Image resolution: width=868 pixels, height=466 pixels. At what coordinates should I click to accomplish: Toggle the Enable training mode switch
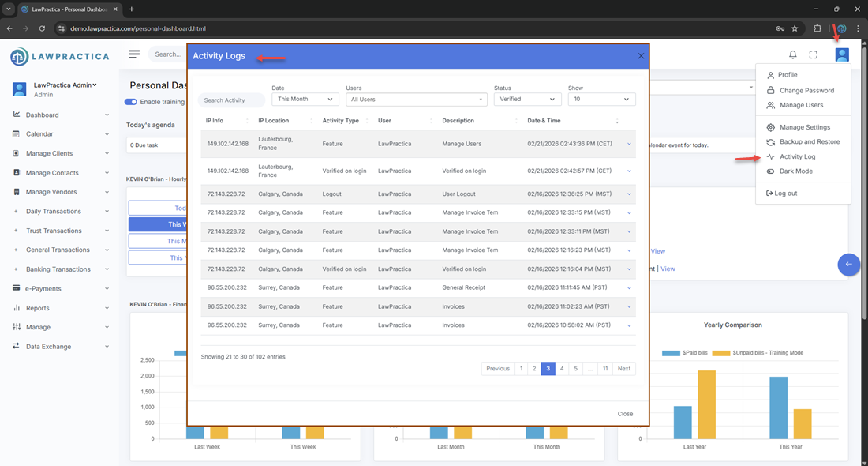(x=131, y=102)
